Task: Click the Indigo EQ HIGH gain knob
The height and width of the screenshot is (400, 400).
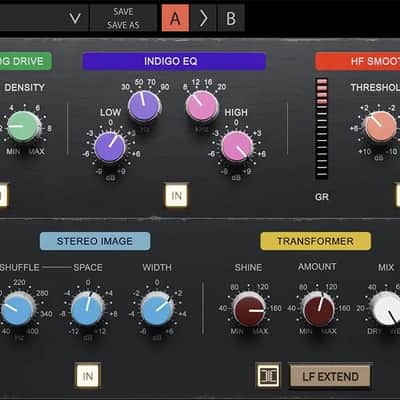Action: (x=237, y=147)
